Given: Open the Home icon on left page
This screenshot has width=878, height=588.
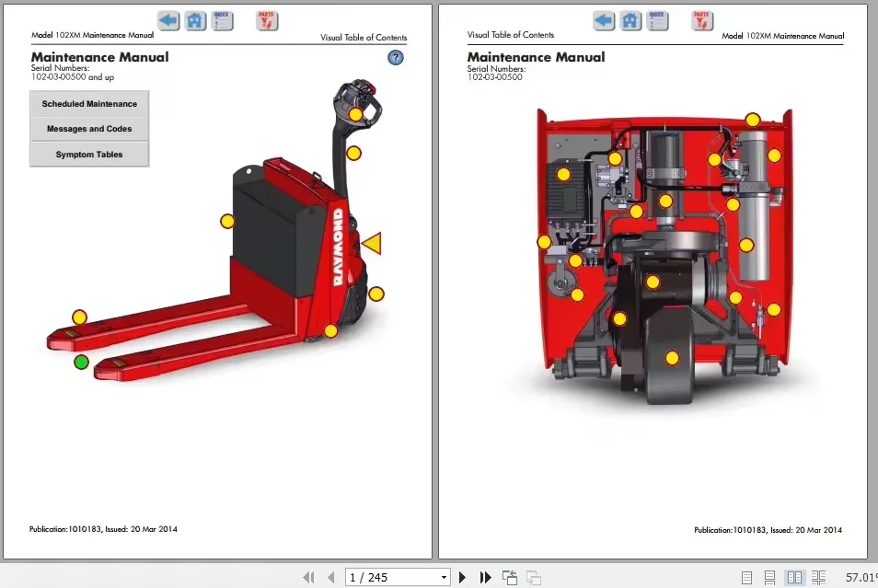Looking at the screenshot, I should point(195,20).
